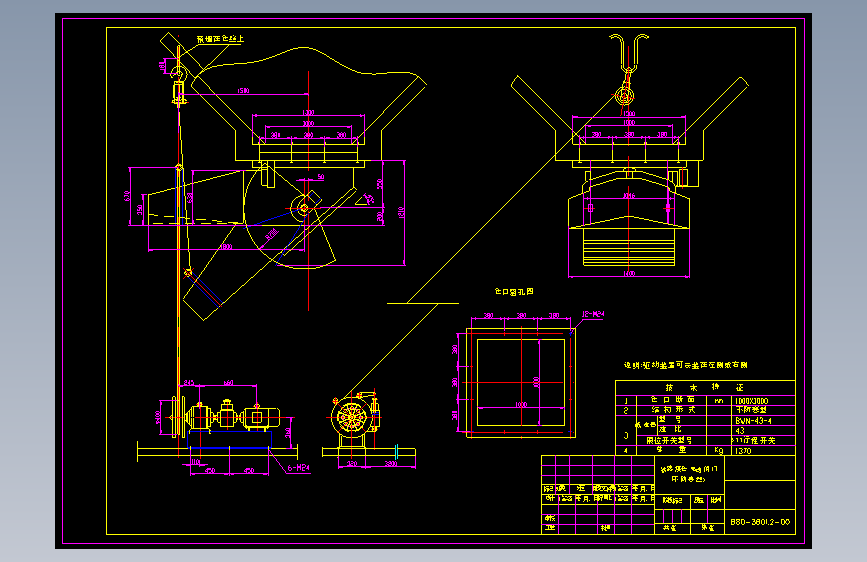Select the 1210 vertical dimension
The height and width of the screenshot is (562, 867).
click(401, 212)
